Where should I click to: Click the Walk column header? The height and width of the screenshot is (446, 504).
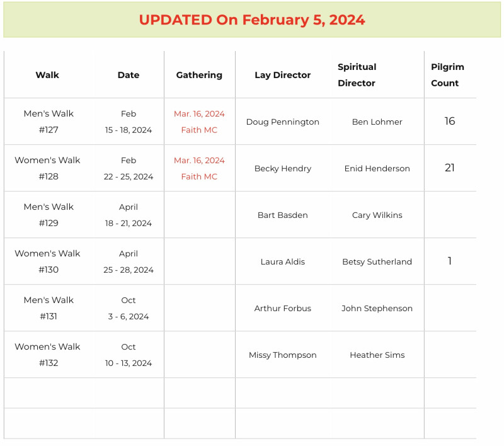(x=47, y=75)
